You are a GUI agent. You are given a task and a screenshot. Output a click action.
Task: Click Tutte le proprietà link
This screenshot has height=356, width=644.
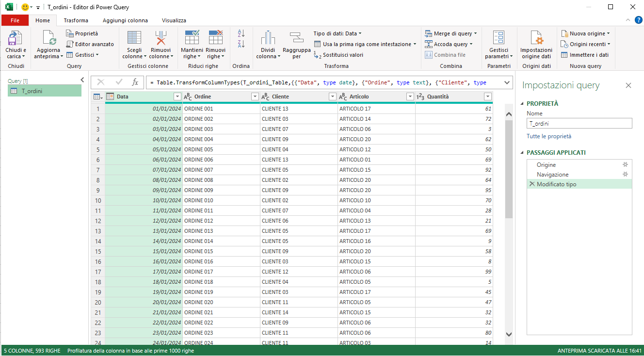[549, 136]
